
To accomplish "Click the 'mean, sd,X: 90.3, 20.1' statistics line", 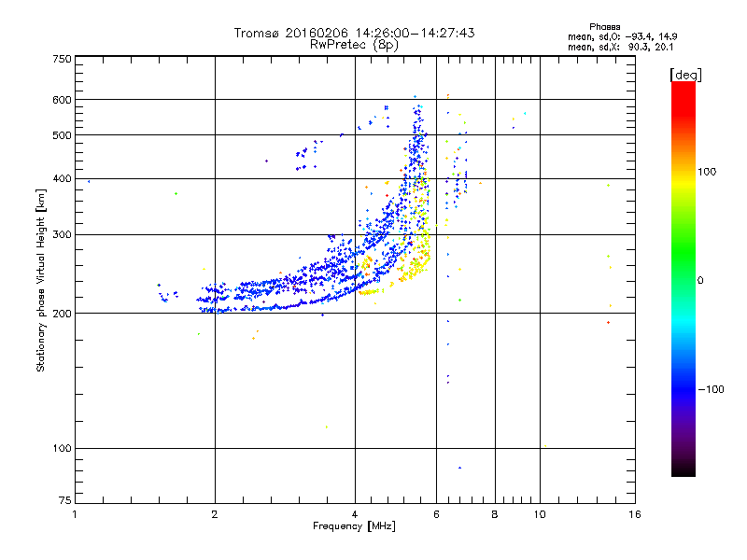I will coord(620,47).
